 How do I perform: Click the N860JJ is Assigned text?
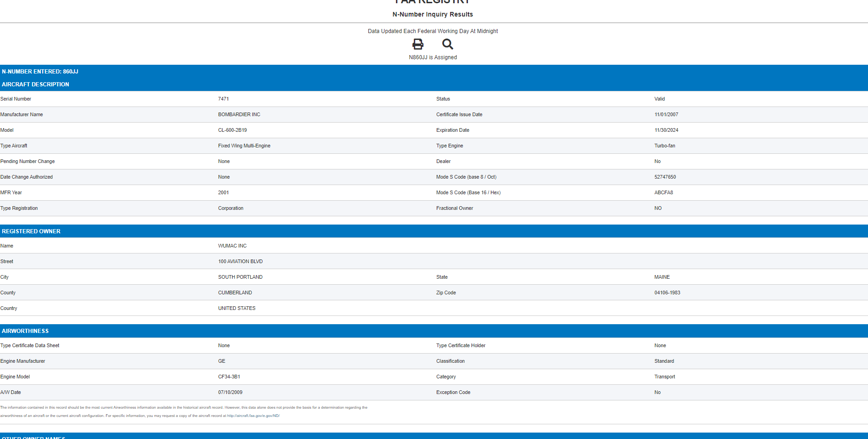[433, 57]
